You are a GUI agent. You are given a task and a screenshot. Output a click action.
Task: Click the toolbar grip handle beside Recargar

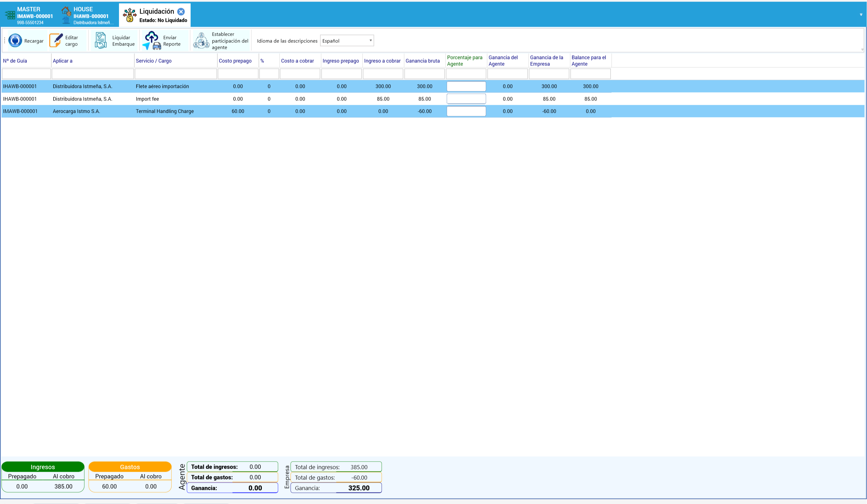pyautogui.click(x=5, y=41)
